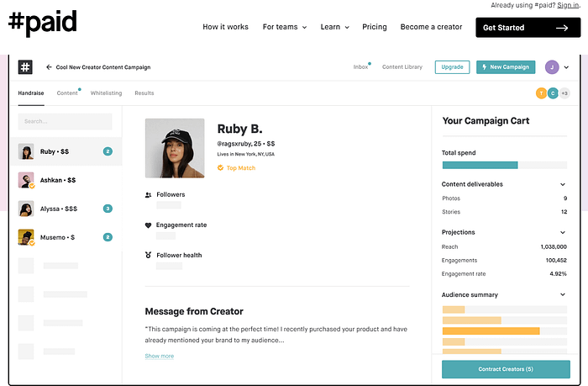Viewport: 588px width, 386px height.
Task: Click Musemo's notification count badge
Action: click(x=108, y=237)
